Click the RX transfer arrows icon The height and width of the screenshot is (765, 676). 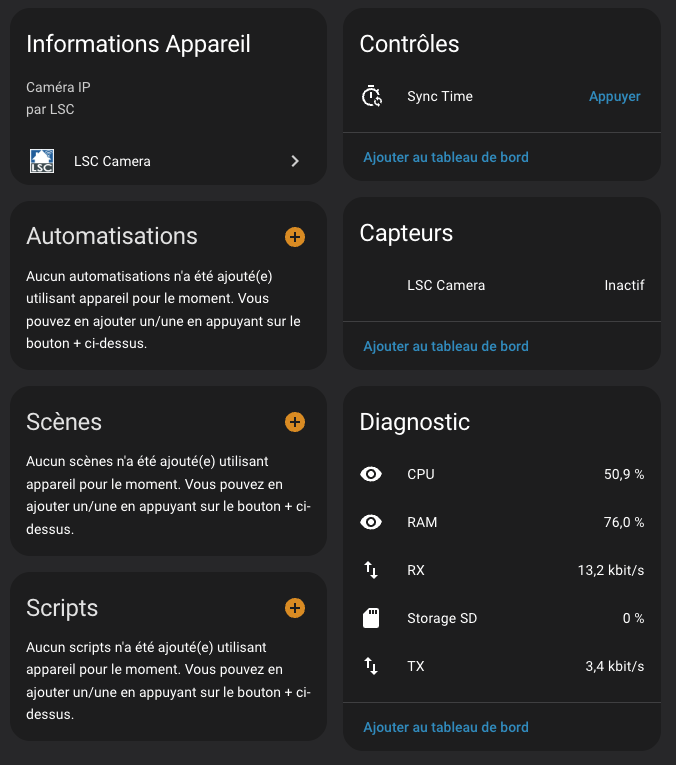371,570
